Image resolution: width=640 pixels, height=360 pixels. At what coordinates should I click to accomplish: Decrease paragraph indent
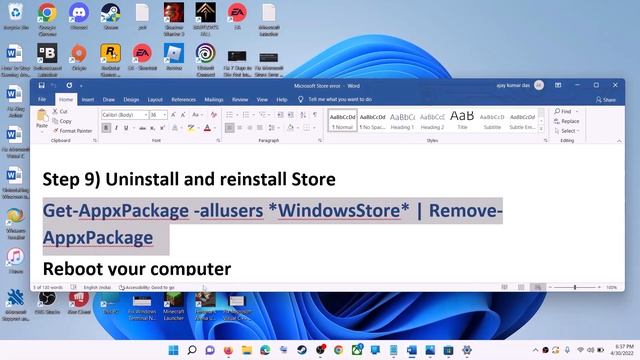click(x=280, y=115)
